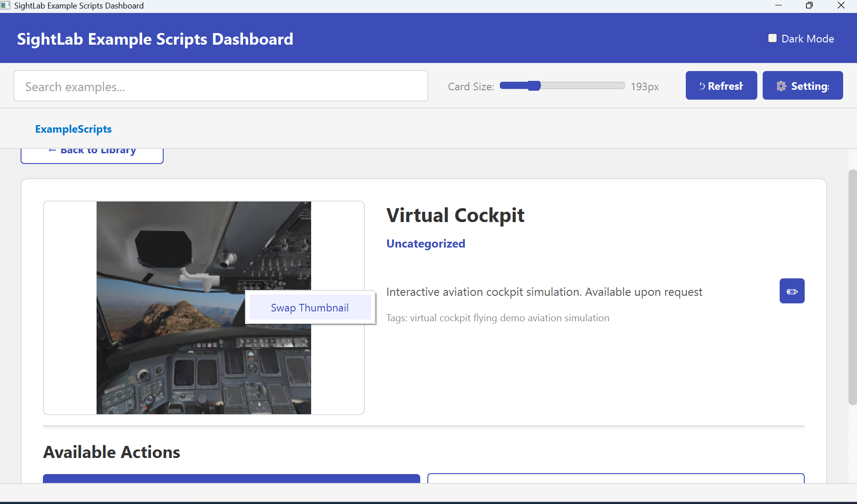The height and width of the screenshot is (504, 857).
Task: Choose Swap Thumbnail from the context menu
Action: 310,308
